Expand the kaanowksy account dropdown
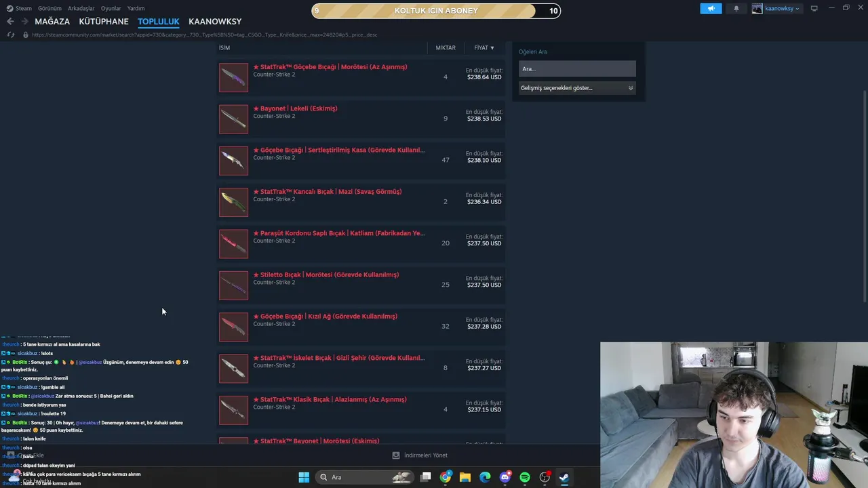 (776, 9)
